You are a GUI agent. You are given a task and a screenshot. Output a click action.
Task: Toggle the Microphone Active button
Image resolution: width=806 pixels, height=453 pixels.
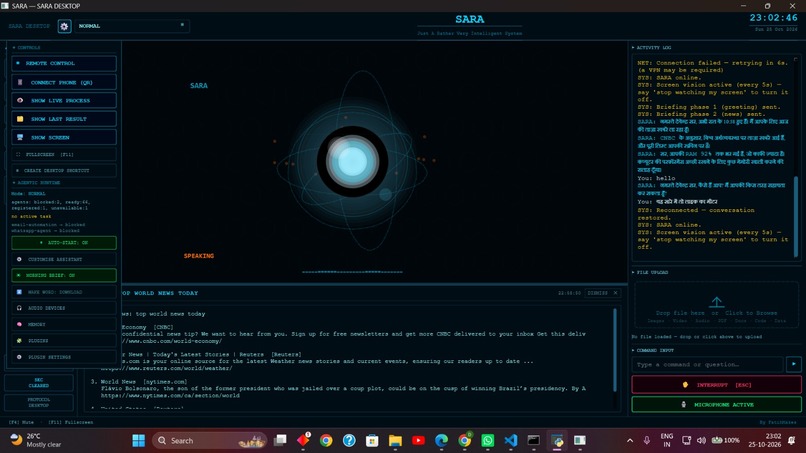(x=716, y=405)
